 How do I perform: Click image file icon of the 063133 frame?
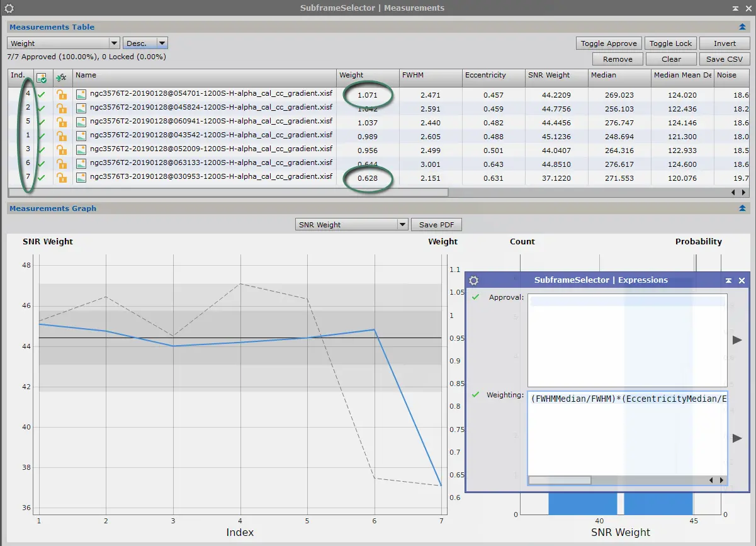tap(81, 164)
